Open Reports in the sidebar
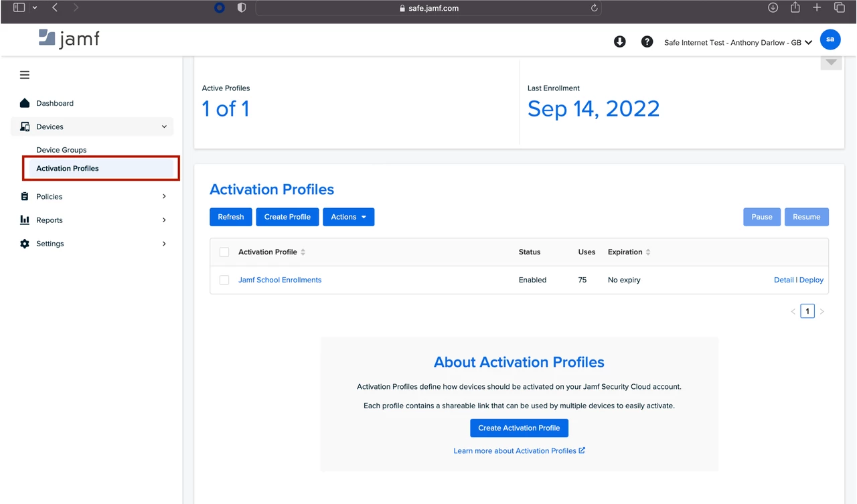 50,220
